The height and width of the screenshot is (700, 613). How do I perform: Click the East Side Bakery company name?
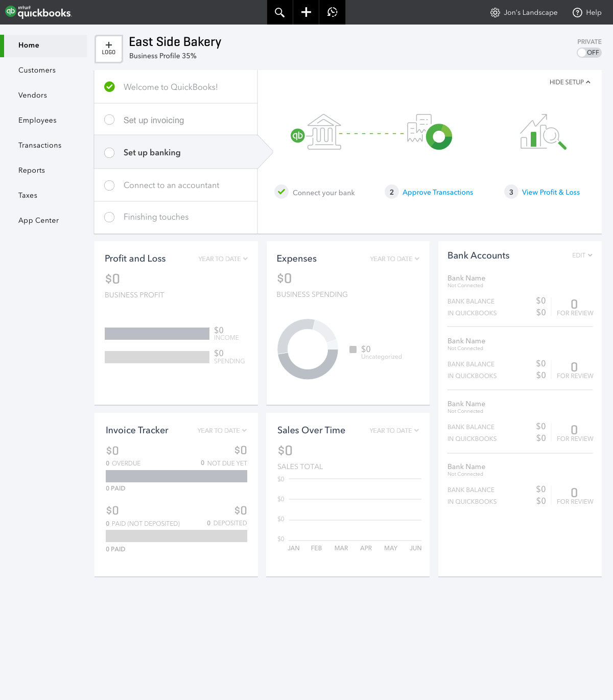175,42
